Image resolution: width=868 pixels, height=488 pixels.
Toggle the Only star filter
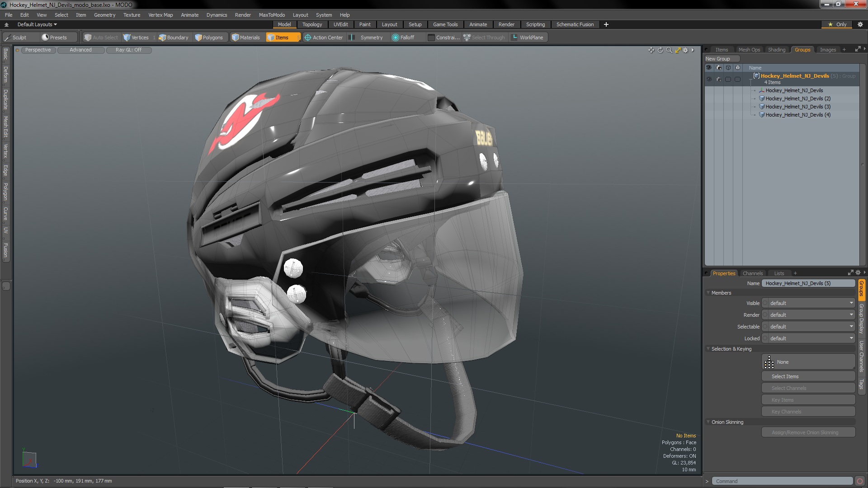[x=837, y=24]
